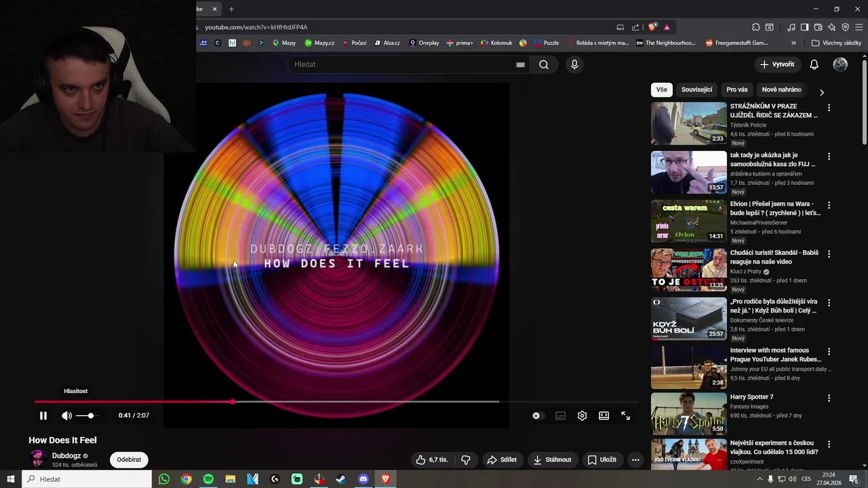Open Spotify from the taskbar
Image resolution: width=868 pixels, height=488 pixels.
[208, 479]
